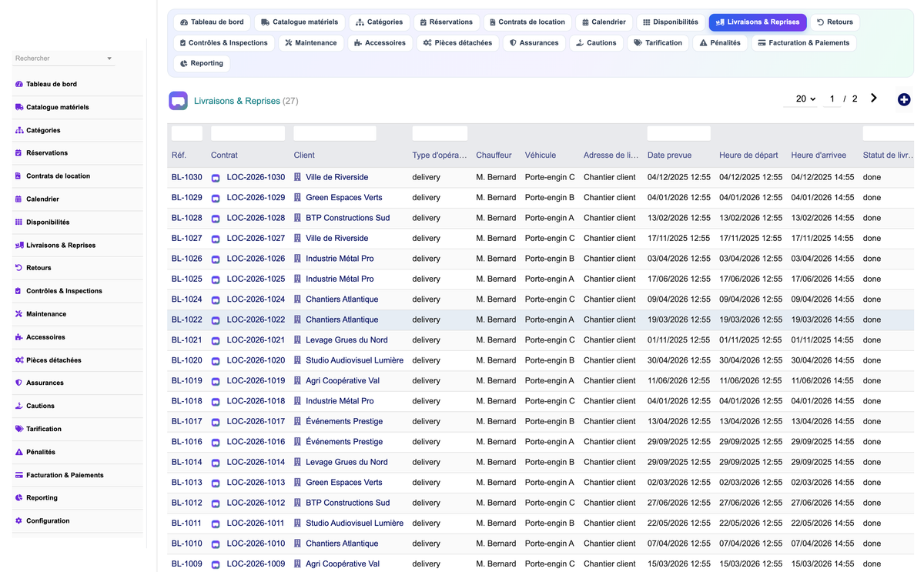The height and width of the screenshot is (572, 924).
Task: Sort by the Chauffeur column header
Action: (x=494, y=155)
